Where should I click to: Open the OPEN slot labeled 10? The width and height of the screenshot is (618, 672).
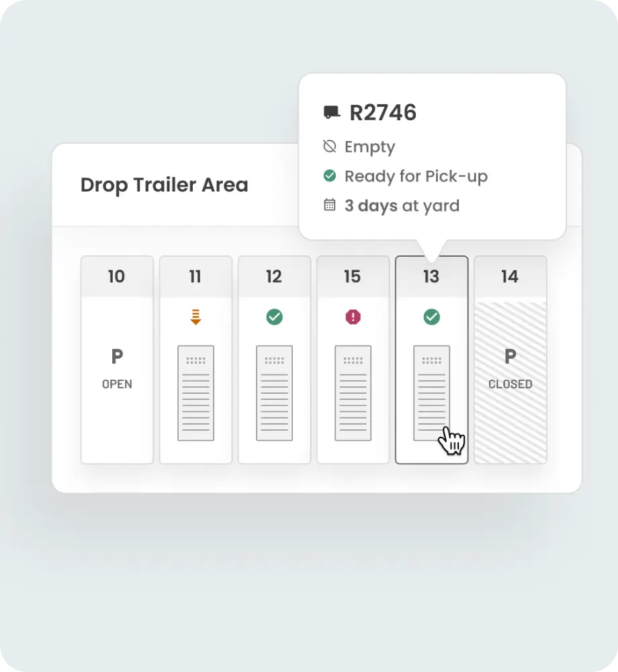[116, 384]
